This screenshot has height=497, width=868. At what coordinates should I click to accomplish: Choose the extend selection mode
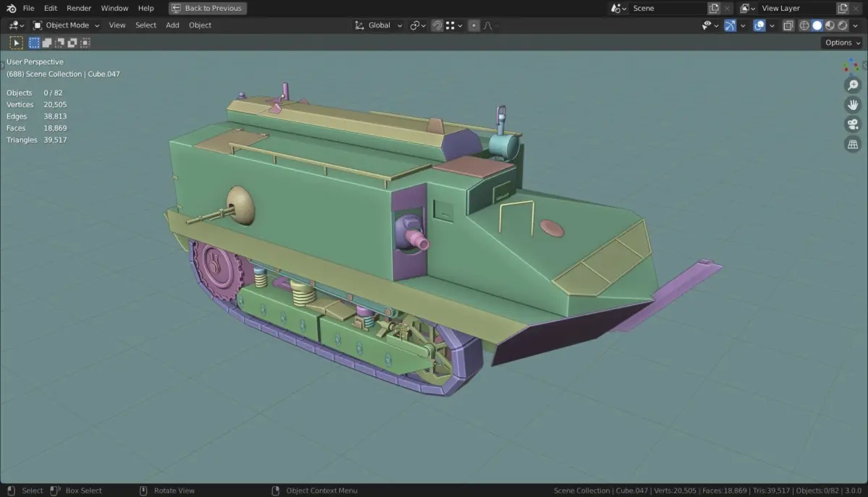coord(47,43)
